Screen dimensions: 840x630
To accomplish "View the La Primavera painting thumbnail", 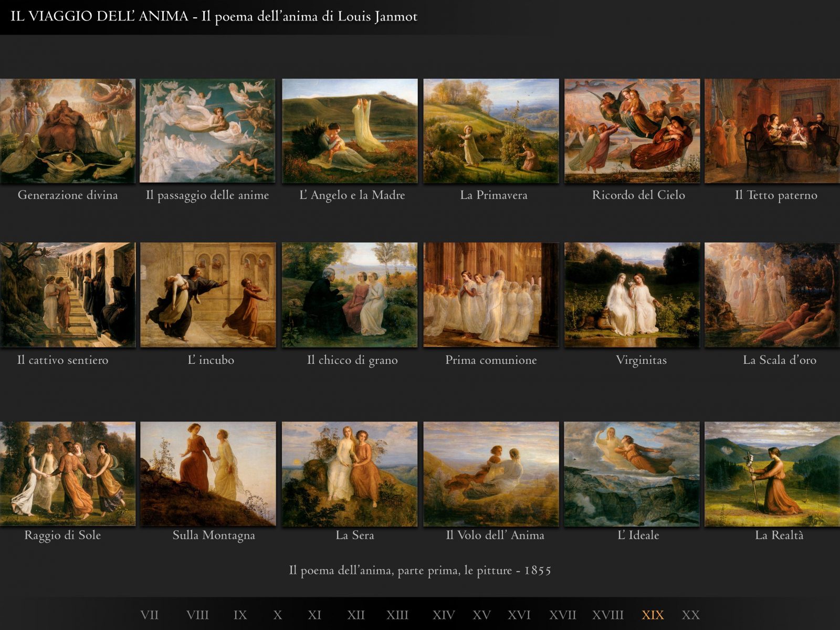I will click(x=491, y=131).
